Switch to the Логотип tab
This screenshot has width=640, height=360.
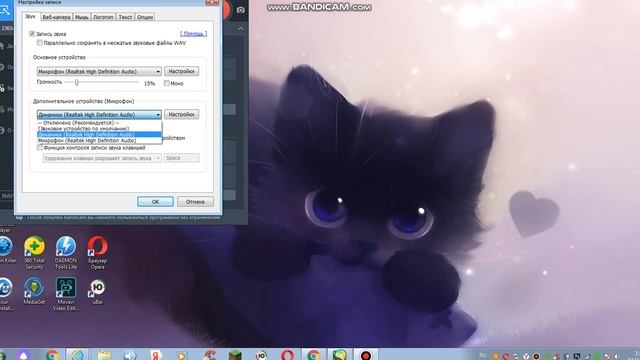coord(103,17)
